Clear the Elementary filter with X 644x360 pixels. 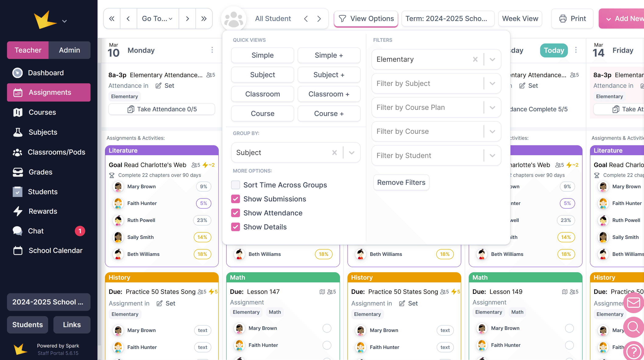(x=475, y=59)
